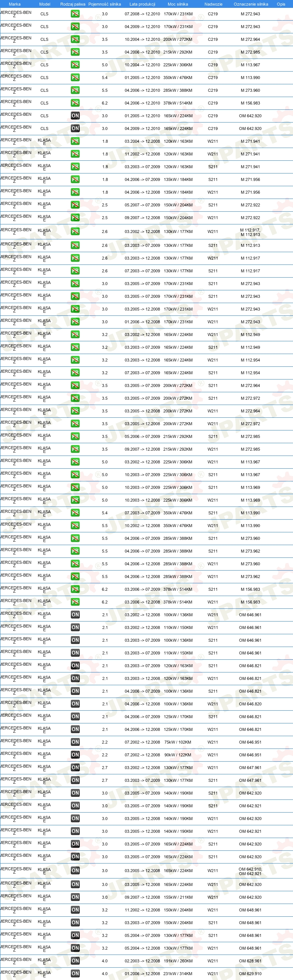
Task: Click ON icon in 4.0 231kW OM 629.910 row
Action: [x=75, y=974]
